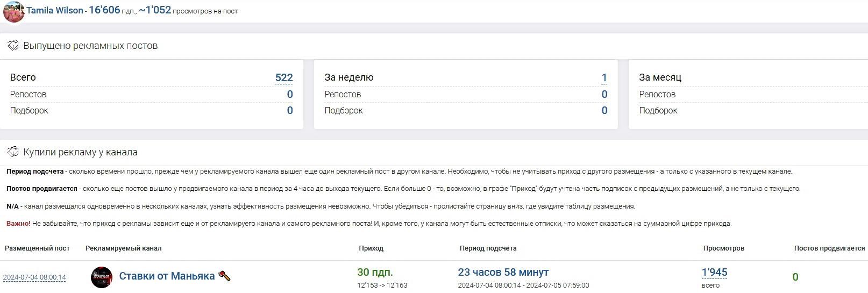Screen dimensions: 868x293
Task: Click the bold Период подсчета explanation term
Action: coord(35,171)
